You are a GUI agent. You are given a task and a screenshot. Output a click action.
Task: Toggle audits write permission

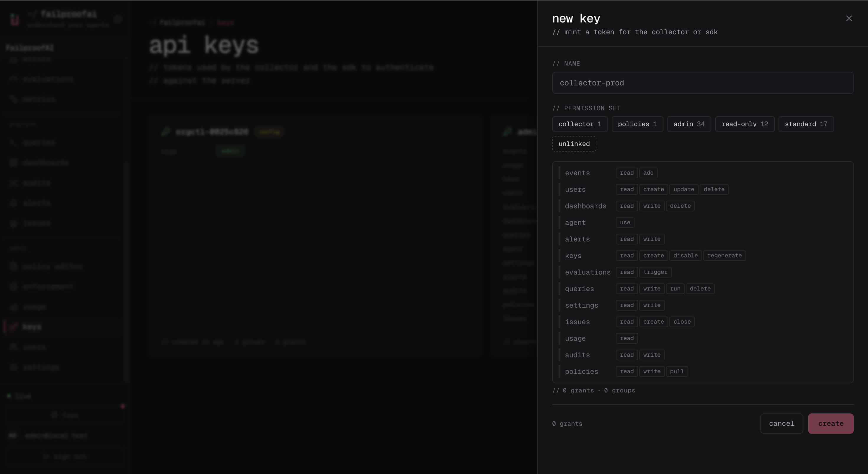pyautogui.click(x=652, y=355)
